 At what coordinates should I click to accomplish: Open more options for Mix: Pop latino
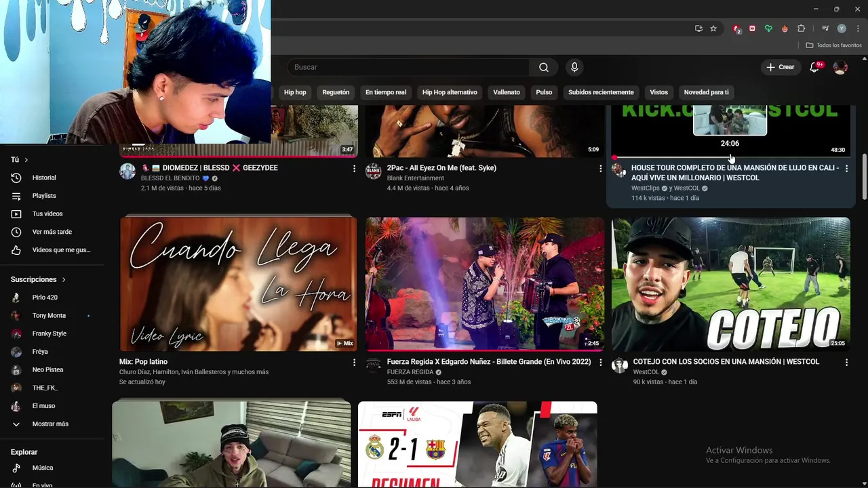354,363
